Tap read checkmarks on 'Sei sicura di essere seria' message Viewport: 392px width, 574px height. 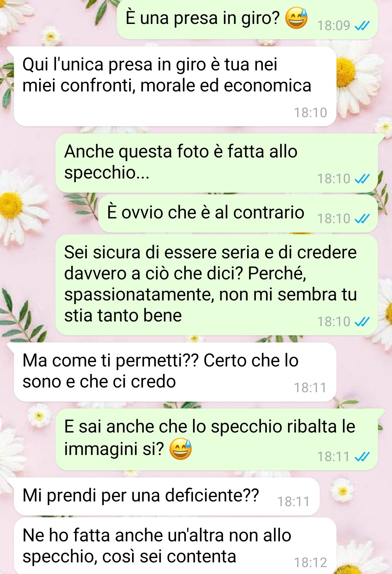coord(362,322)
